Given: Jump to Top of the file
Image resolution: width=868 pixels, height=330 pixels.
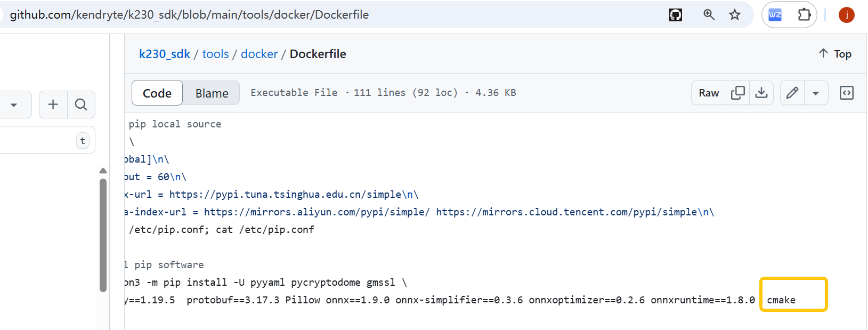Looking at the screenshot, I should point(835,54).
